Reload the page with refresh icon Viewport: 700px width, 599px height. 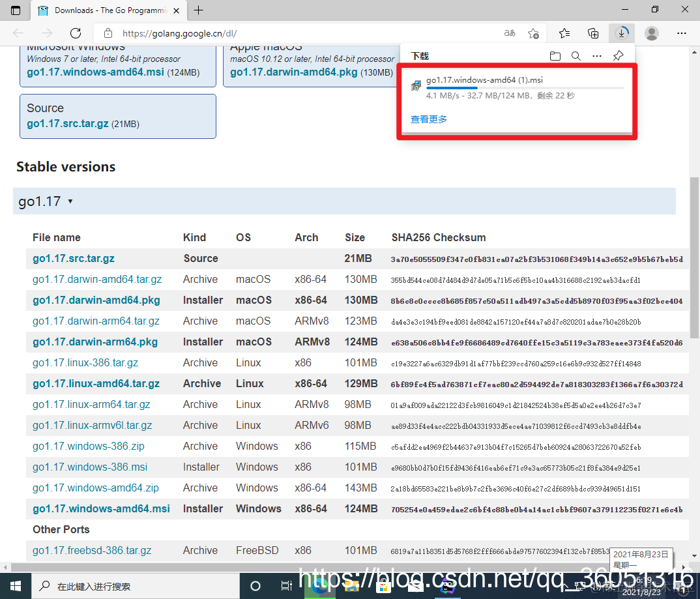click(76, 33)
